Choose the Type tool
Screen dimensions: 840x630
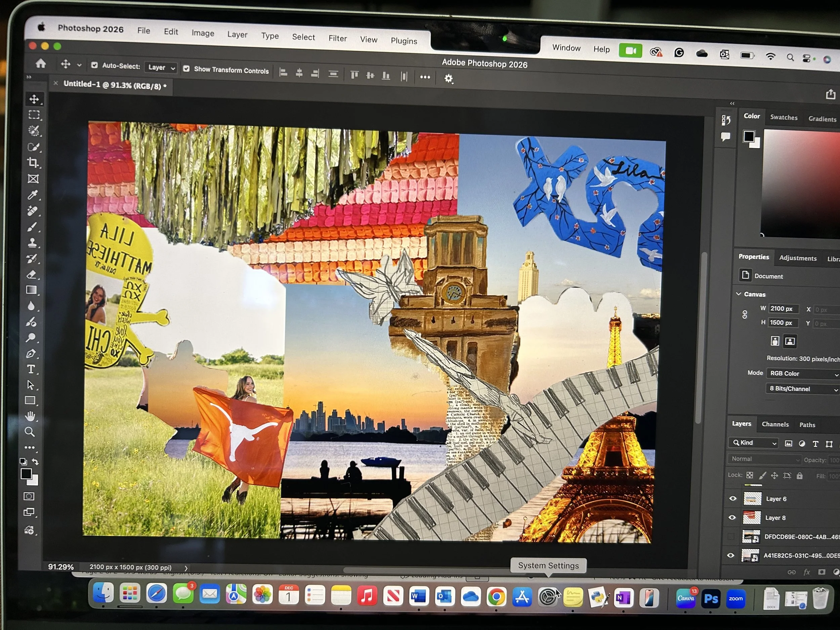[x=32, y=369]
